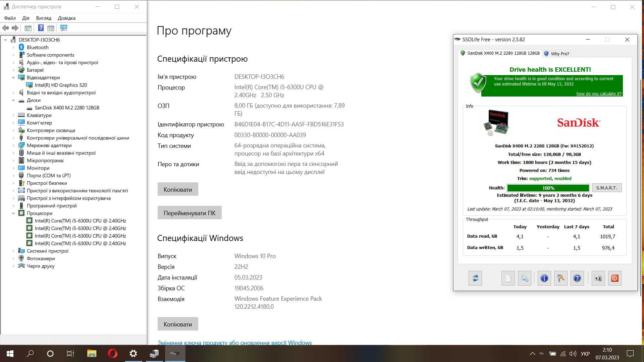Expand the Bluetooth node
Screen dimensions: 644x362
[x=13, y=48]
